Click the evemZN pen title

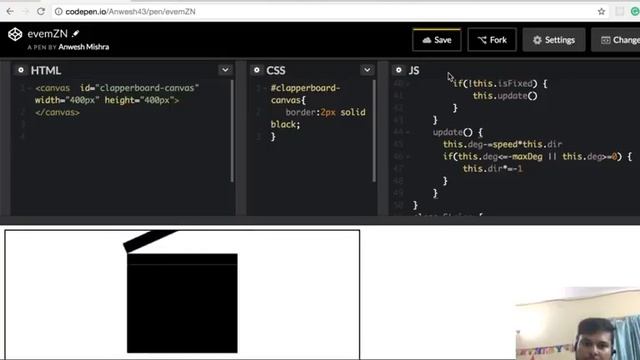pyautogui.click(x=47, y=33)
